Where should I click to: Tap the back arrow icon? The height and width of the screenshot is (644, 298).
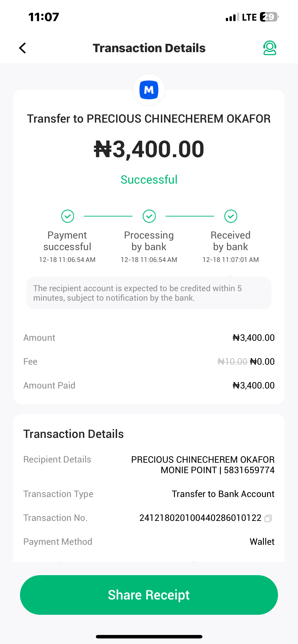pyautogui.click(x=23, y=48)
